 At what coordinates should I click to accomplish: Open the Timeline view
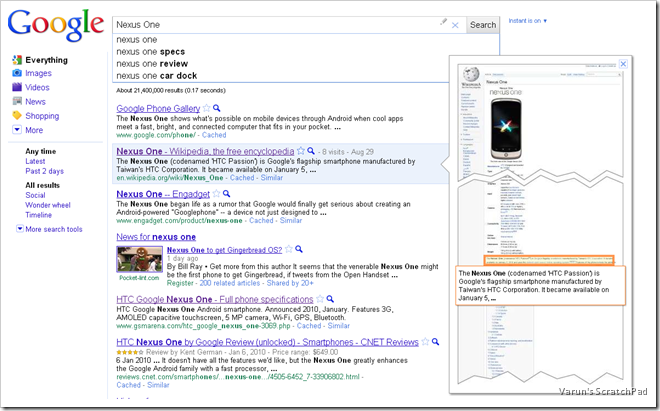(x=38, y=215)
